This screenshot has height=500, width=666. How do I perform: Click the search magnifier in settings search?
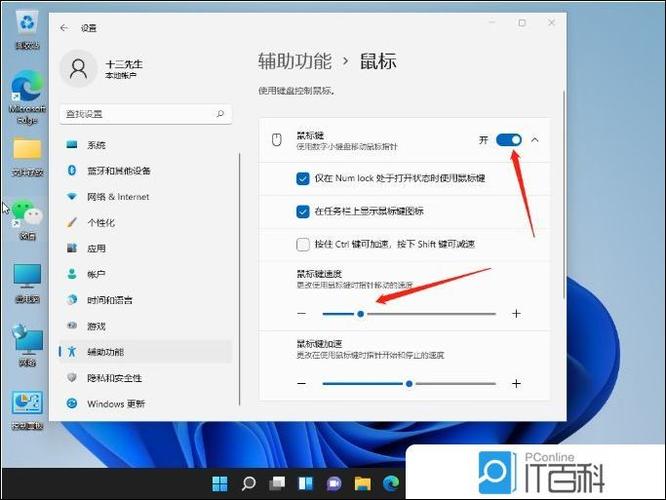point(220,114)
